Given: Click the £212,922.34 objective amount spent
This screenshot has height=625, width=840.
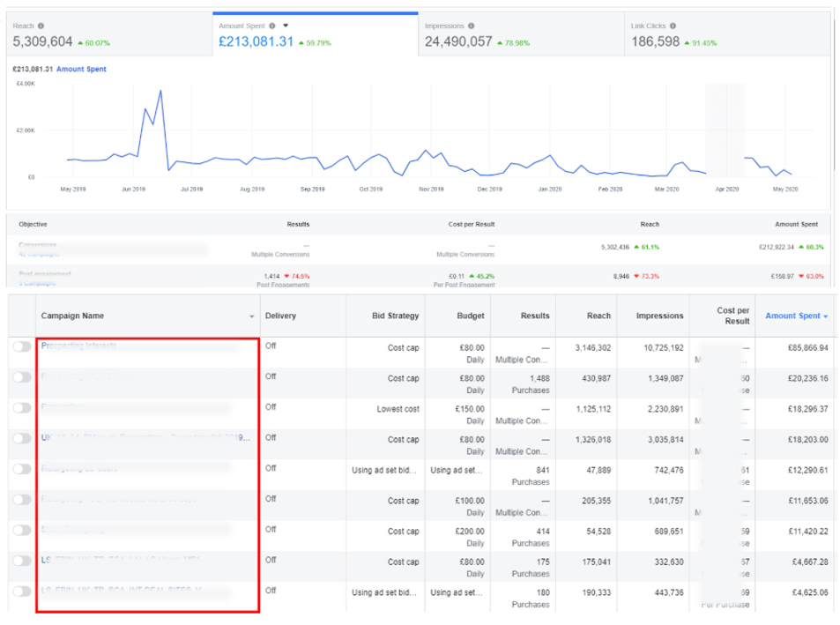Looking at the screenshot, I should tap(777, 247).
